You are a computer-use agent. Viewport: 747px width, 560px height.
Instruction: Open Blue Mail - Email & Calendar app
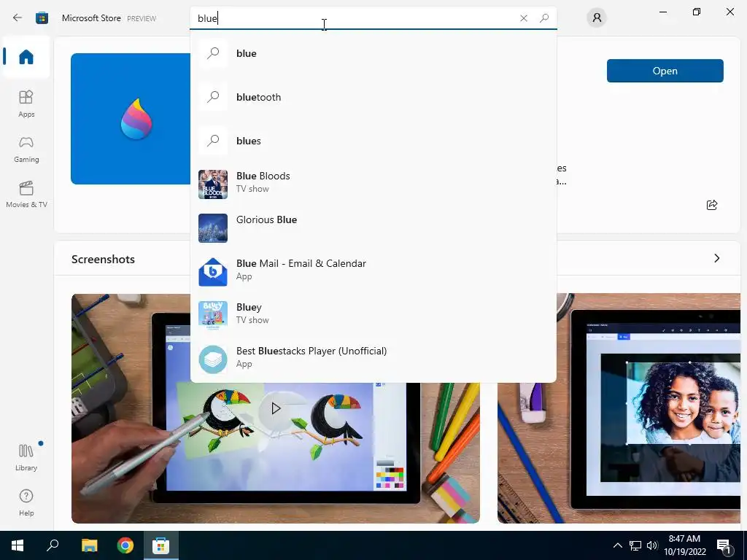373,272
